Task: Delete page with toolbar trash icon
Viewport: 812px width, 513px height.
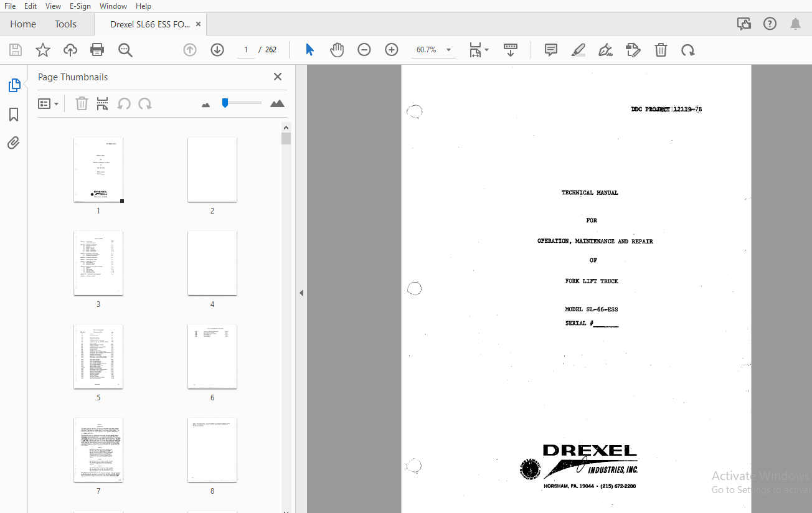Action: pyautogui.click(x=661, y=50)
